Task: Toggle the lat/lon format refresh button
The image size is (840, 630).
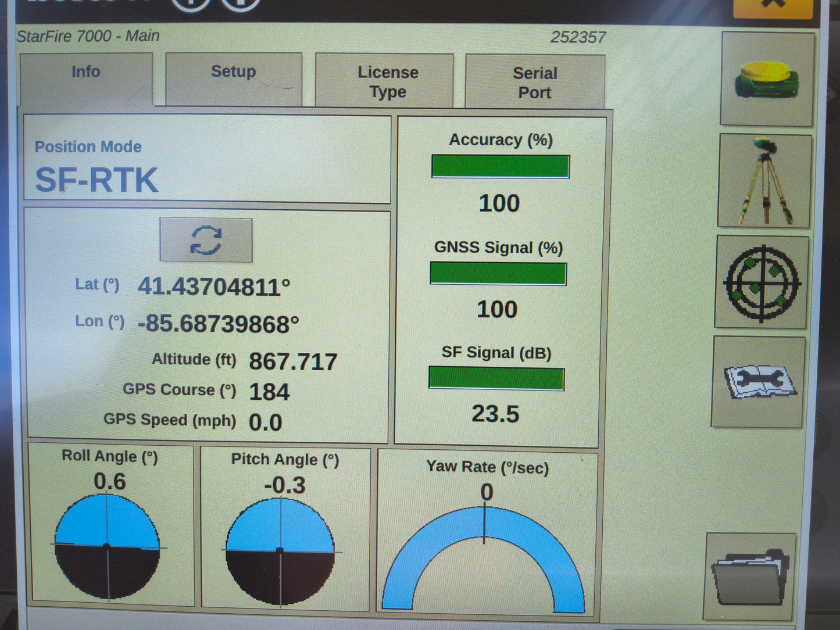Action: (206, 240)
